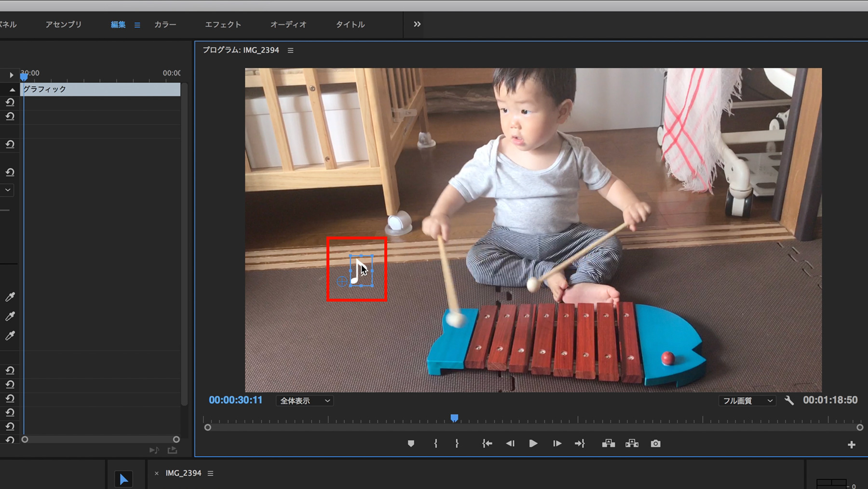The width and height of the screenshot is (868, 489).
Task: Click the first reset icon below the eyedroppers
Action: (10, 370)
